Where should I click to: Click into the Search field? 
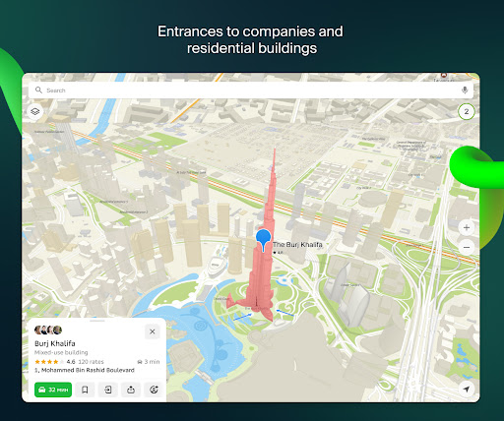[x=251, y=90]
